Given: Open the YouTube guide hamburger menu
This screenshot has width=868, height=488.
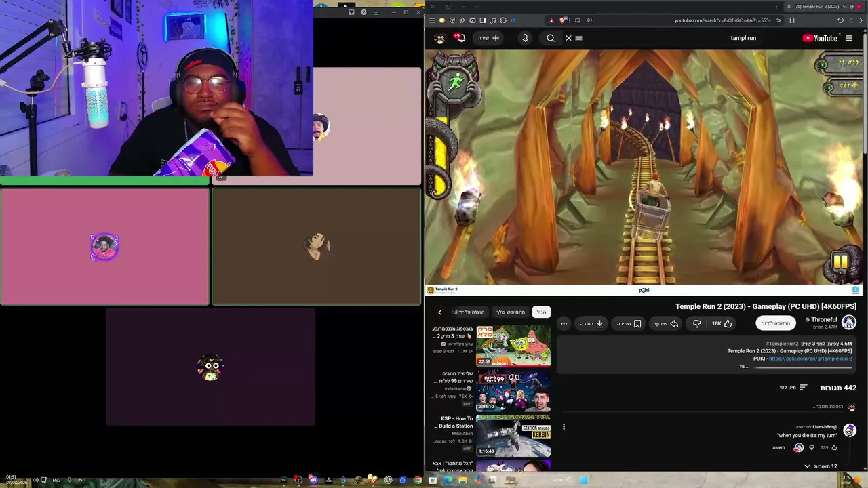Looking at the screenshot, I should click(x=849, y=38).
